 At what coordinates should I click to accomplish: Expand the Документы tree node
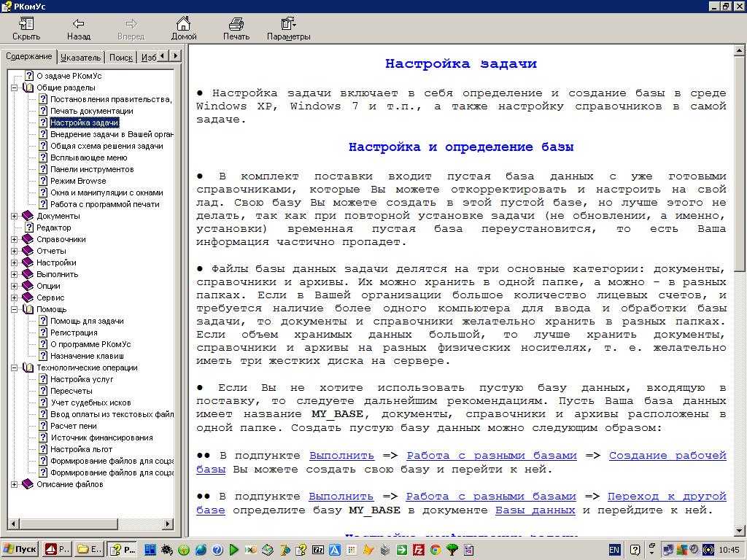point(15,216)
